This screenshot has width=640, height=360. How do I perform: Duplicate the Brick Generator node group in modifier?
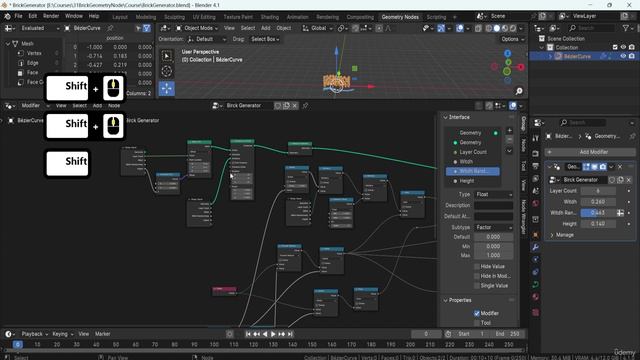tap(620, 180)
